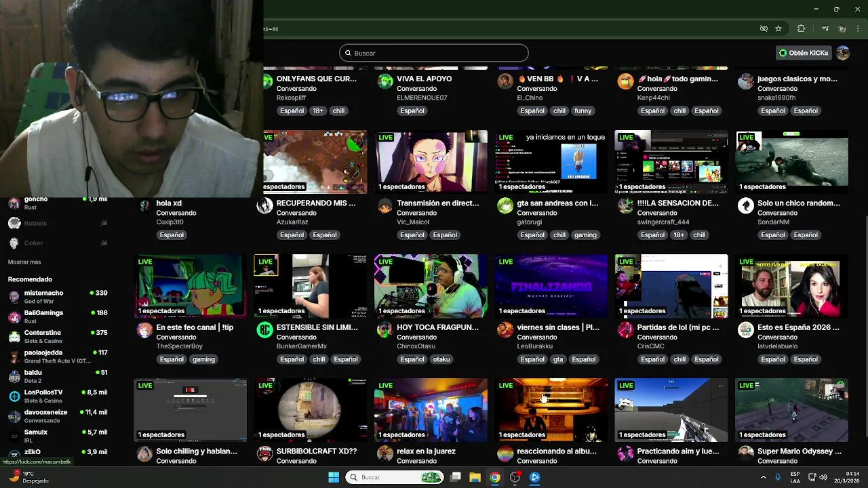The height and width of the screenshot is (488, 868).
Task: Expand the Mostrar más list in sidebar
Action: pos(24,262)
